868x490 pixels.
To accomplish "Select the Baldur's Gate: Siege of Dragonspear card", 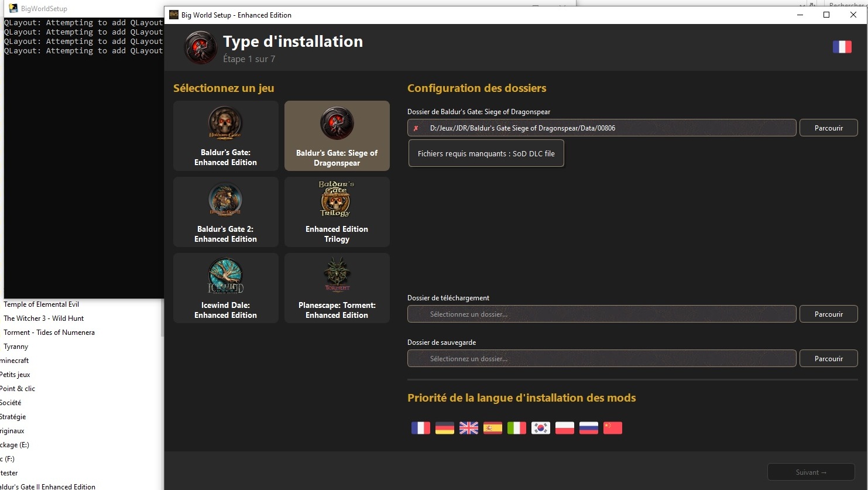I will click(337, 136).
